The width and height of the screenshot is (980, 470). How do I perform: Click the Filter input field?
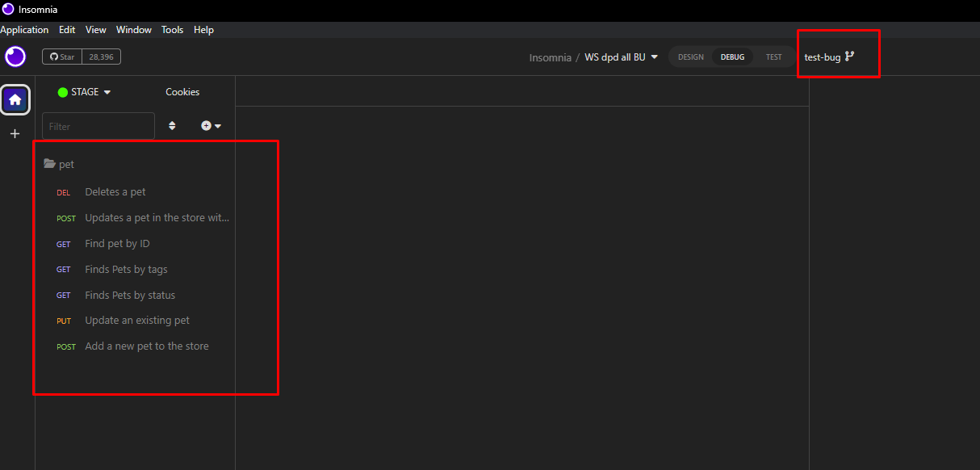pyautogui.click(x=97, y=126)
